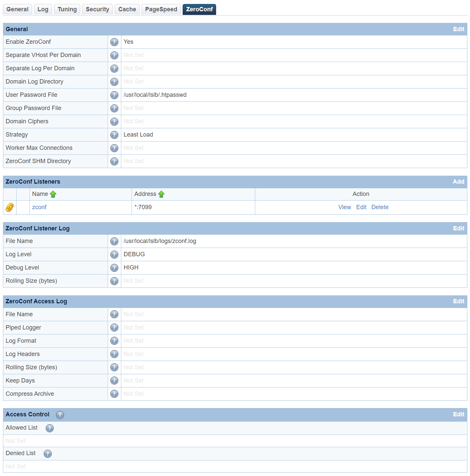Open help for the Access Control section

click(x=60, y=415)
